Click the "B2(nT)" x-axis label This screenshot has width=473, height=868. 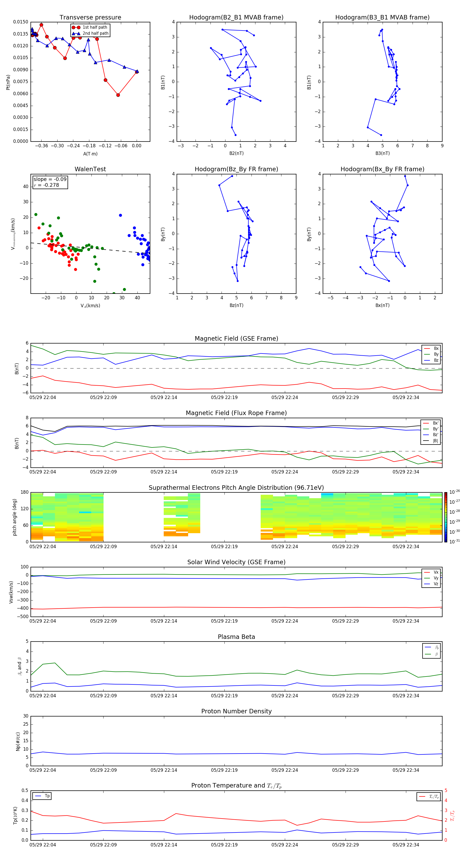coord(236,153)
